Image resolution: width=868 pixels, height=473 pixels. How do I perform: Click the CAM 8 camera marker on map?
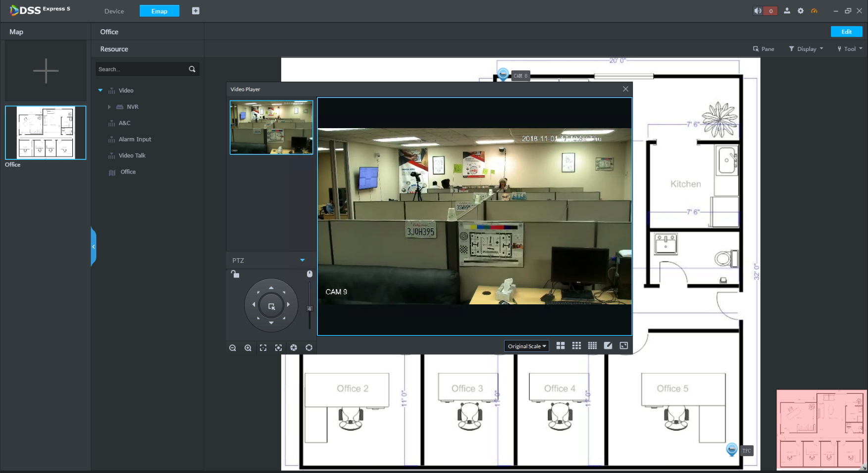tap(503, 74)
